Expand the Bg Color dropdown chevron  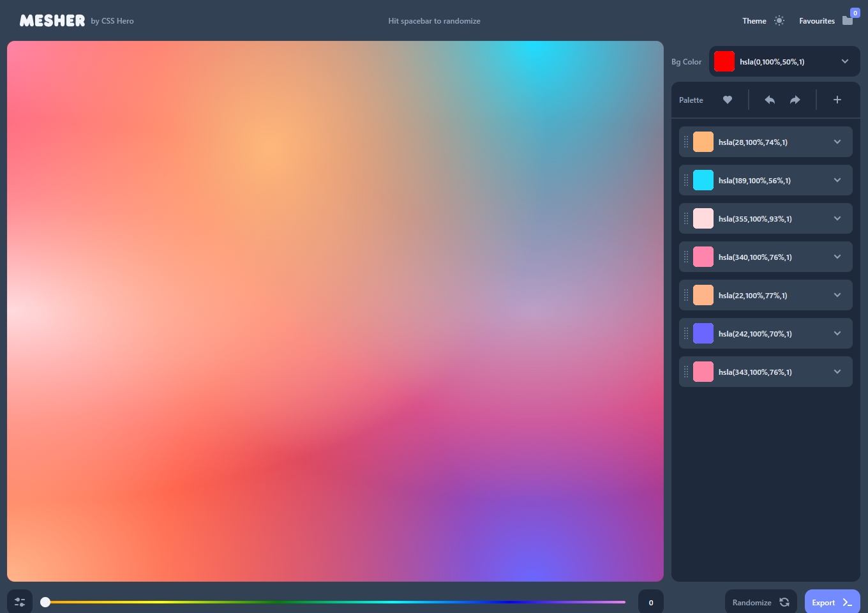[x=845, y=61]
